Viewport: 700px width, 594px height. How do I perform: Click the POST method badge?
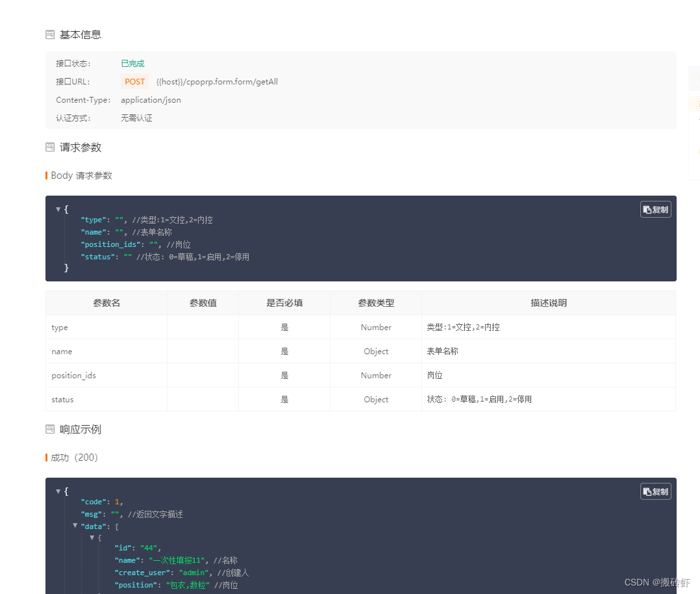[134, 81]
